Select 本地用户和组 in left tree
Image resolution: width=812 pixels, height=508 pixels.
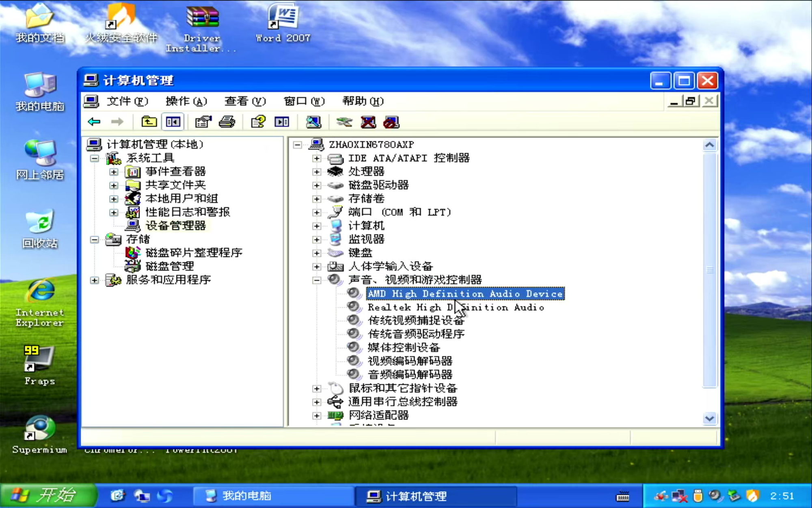pos(181,199)
